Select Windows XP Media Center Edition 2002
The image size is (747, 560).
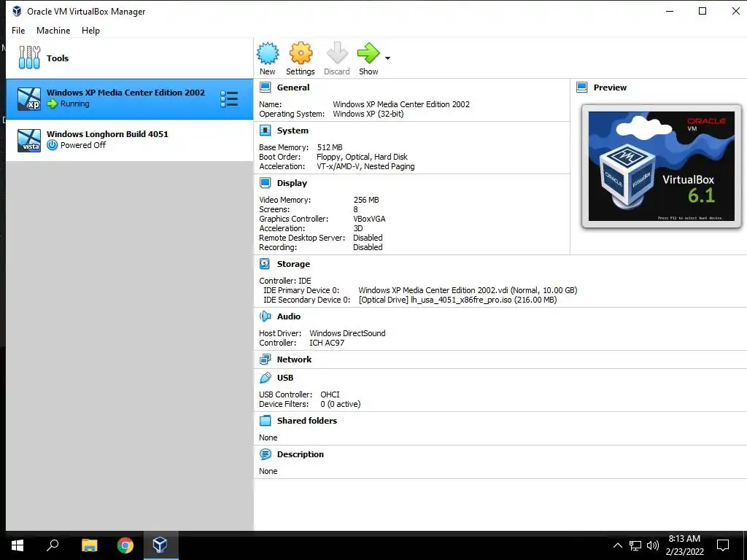[129, 99]
